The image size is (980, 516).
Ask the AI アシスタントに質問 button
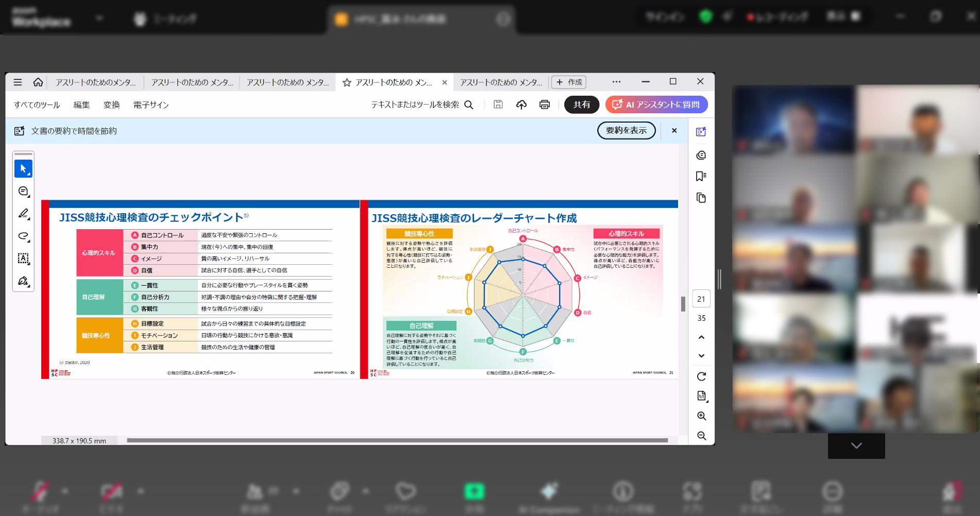click(x=656, y=105)
